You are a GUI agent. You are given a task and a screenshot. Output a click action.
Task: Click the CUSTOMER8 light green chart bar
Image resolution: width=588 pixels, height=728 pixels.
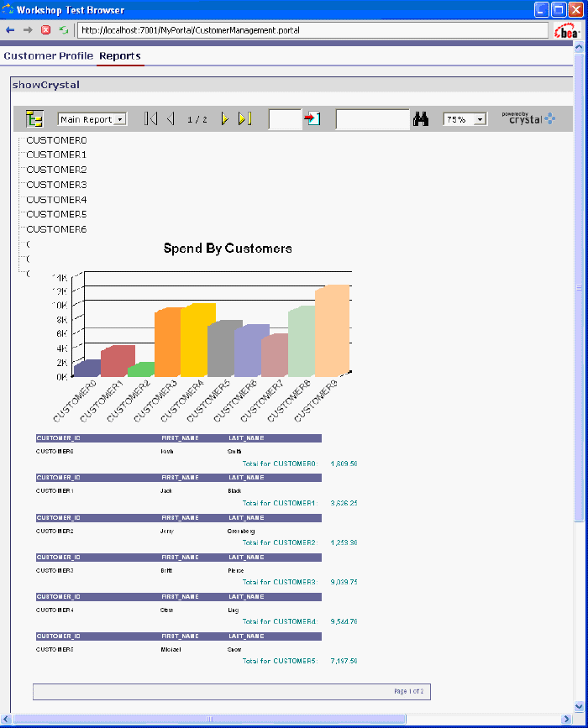(x=301, y=342)
